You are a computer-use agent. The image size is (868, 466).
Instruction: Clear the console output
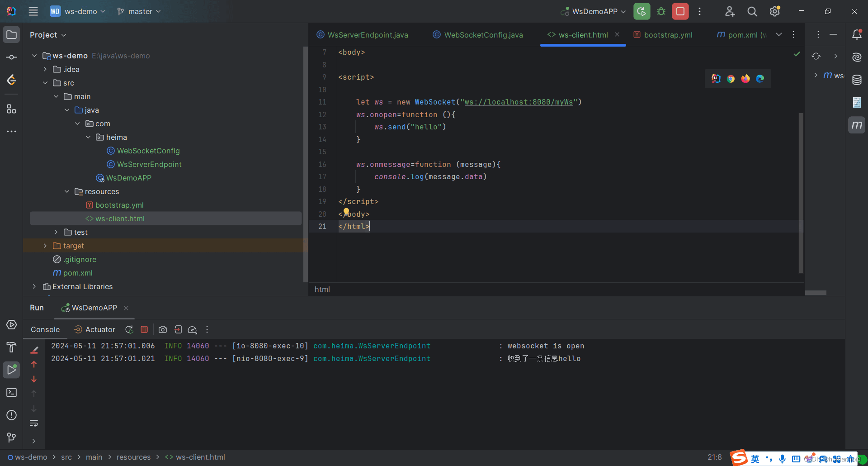coord(34,350)
